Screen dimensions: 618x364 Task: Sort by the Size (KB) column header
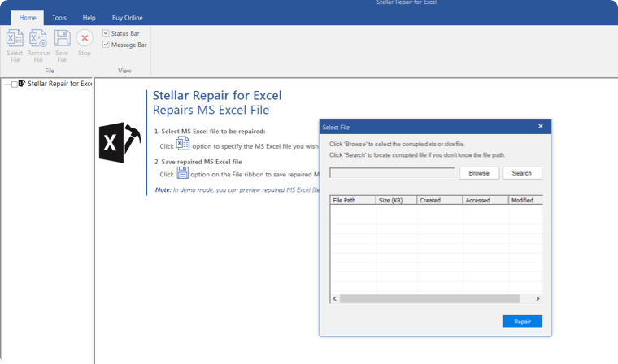(395, 200)
